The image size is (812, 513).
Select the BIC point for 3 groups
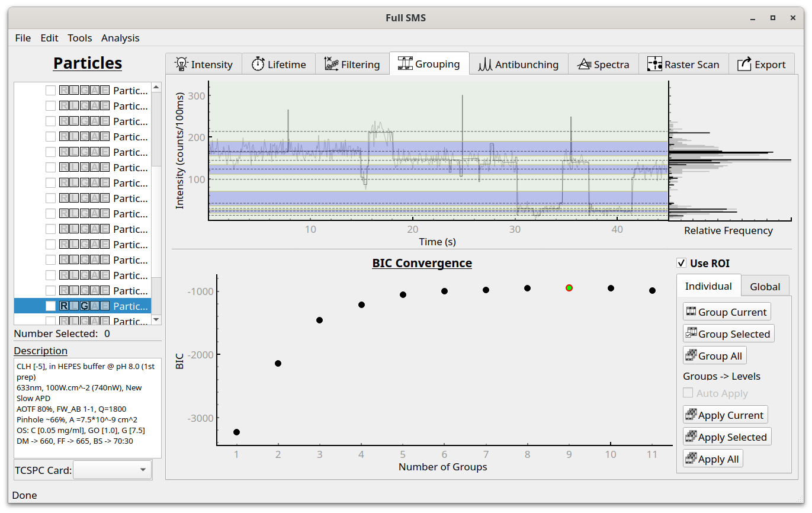tap(320, 320)
